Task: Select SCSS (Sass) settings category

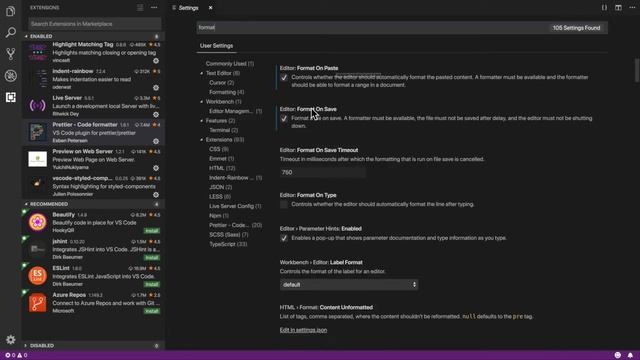Action: point(229,235)
